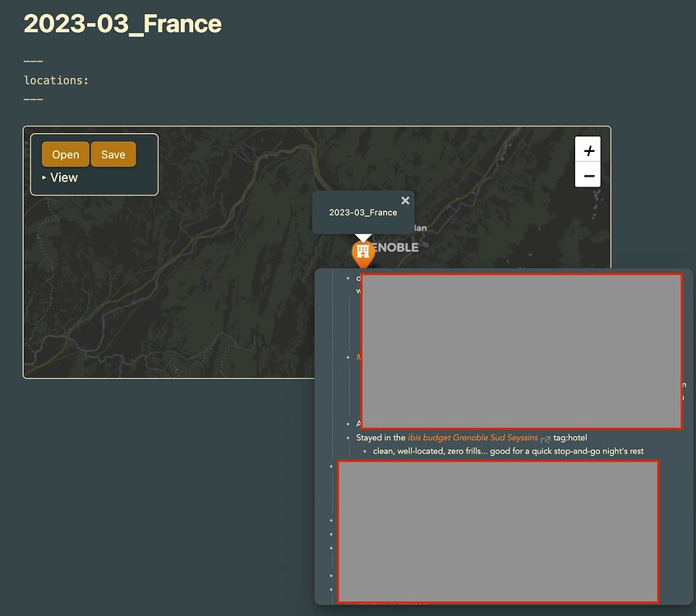Image resolution: width=696 pixels, height=616 pixels.
Task: Open the orange wikilink in the preview panel
Action: tap(359, 356)
